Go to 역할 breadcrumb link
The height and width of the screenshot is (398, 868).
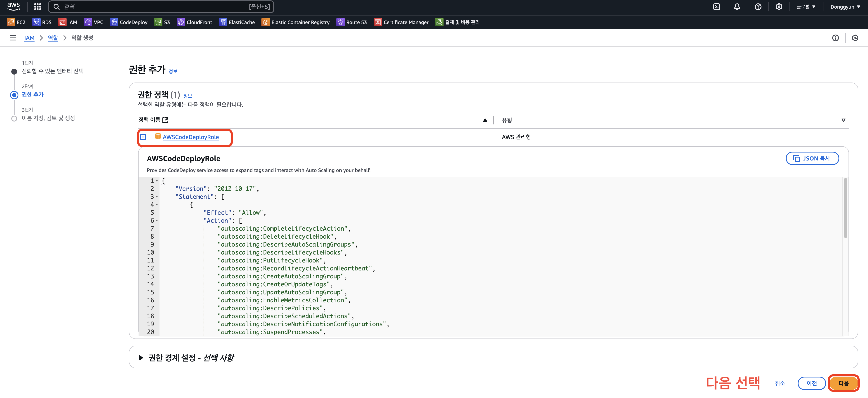53,38
